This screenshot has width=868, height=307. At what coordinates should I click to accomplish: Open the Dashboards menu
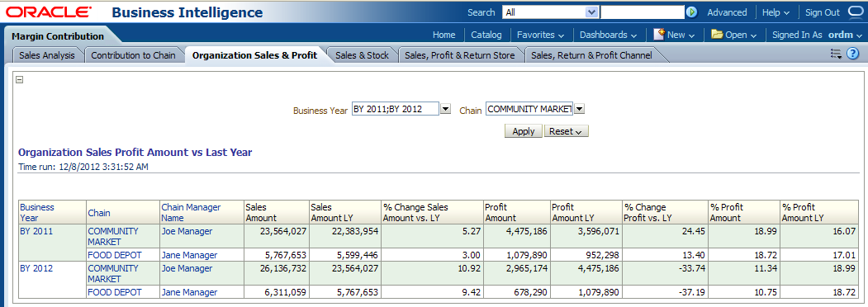608,35
